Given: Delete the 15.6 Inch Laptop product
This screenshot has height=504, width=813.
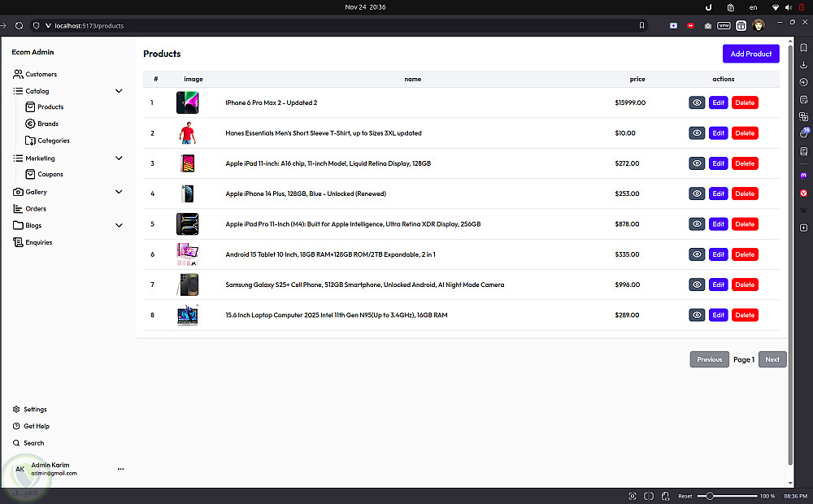Looking at the screenshot, I should (x=745, y=315).
